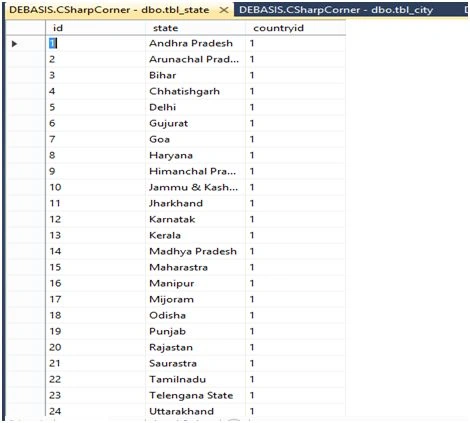Click the countryid column header
Image resolution: width=470 pixels, height=423 pixels.
click(295, 28)
